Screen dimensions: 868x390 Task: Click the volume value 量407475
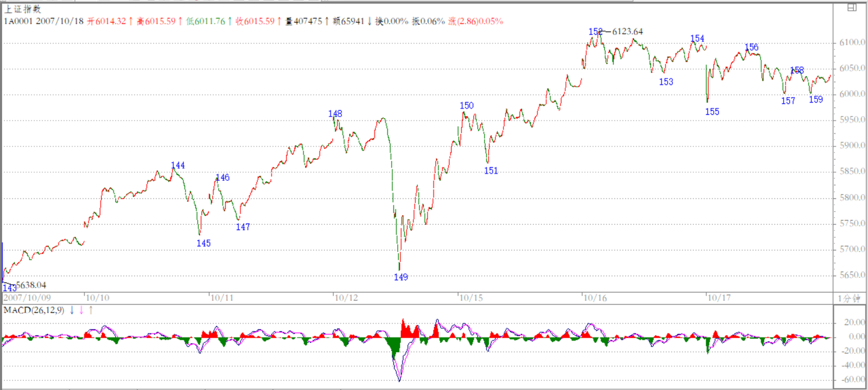(x=303, y=21)
